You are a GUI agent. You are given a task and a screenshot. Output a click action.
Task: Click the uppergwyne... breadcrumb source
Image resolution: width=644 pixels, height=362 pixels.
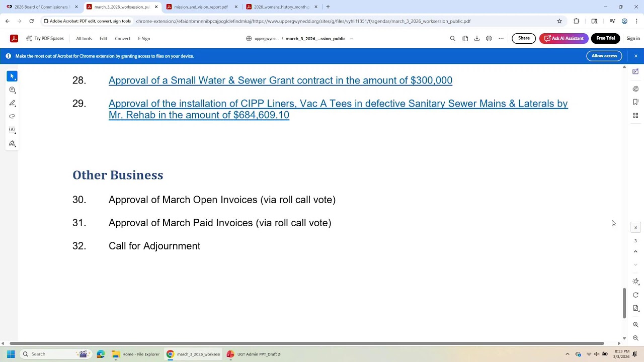point(262,39)
